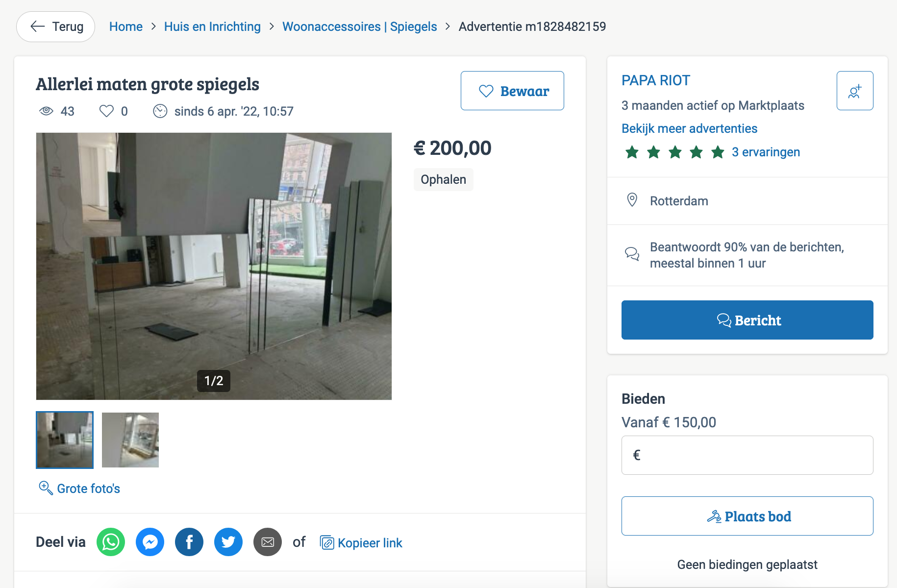Navigate to Huis en Inrichting breadcrumb

tap(212, 26)
